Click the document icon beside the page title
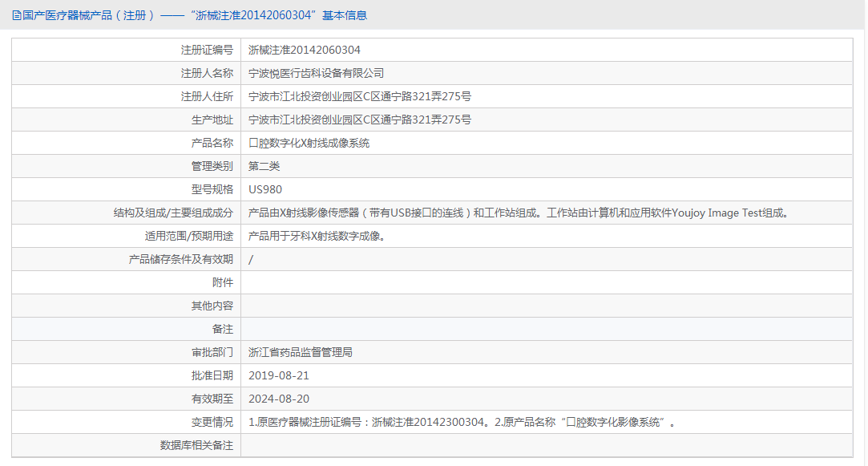 [17, 15]
